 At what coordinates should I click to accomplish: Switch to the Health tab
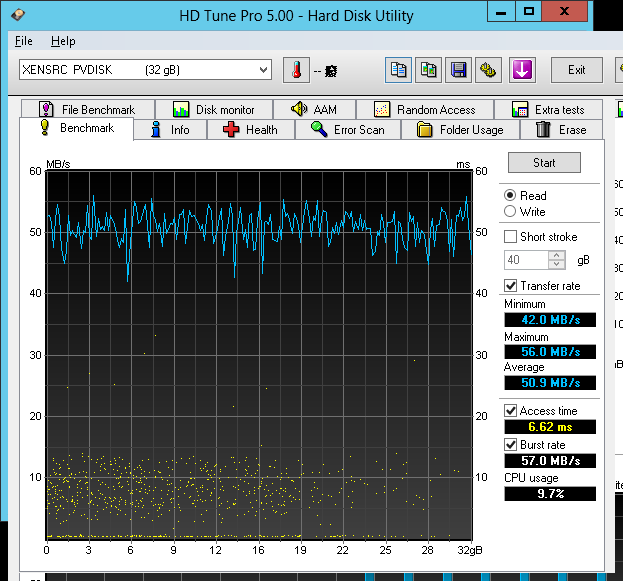pos(251,130)
